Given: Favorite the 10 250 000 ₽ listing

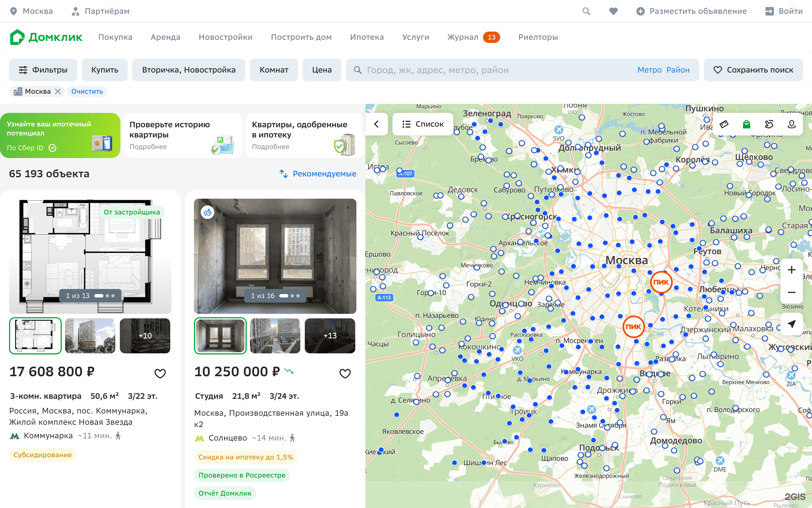Looking at the screenshot, I should [x=345, y=373].
